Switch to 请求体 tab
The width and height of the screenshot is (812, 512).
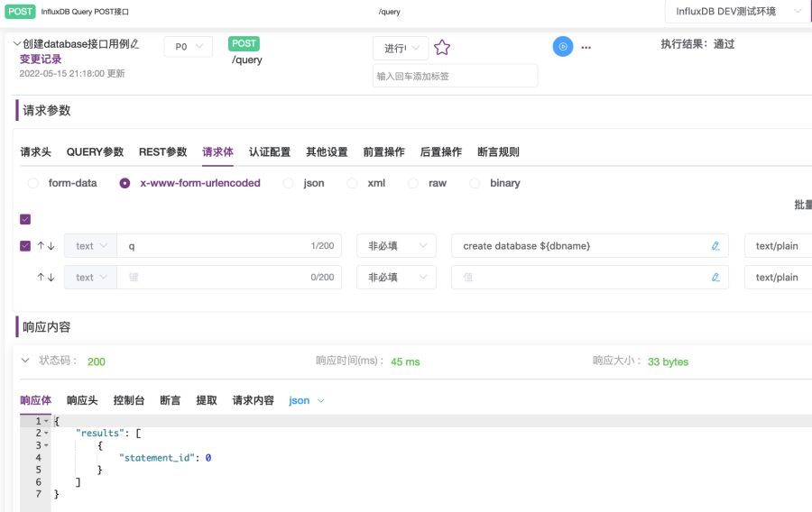(x=217, y=152)
